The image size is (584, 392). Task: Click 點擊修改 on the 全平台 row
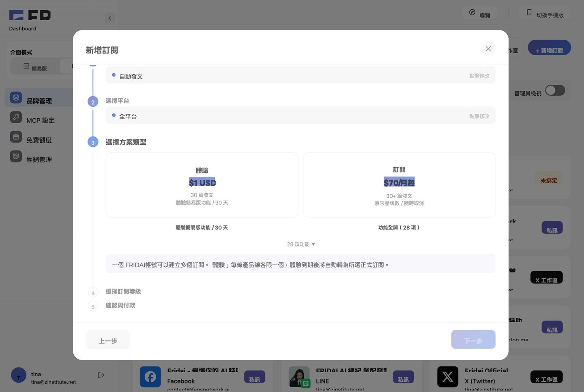pyautogui.click(x=479, y=116)
